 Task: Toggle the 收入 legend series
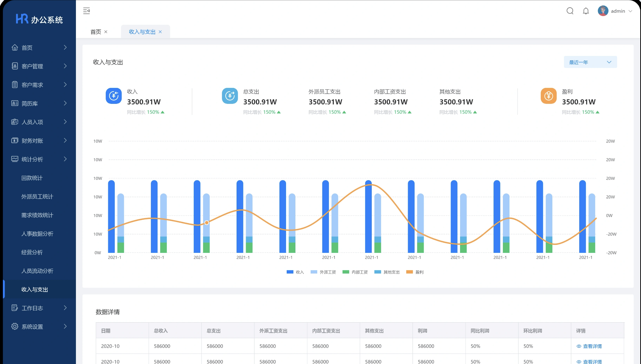[x=295, y=272]
